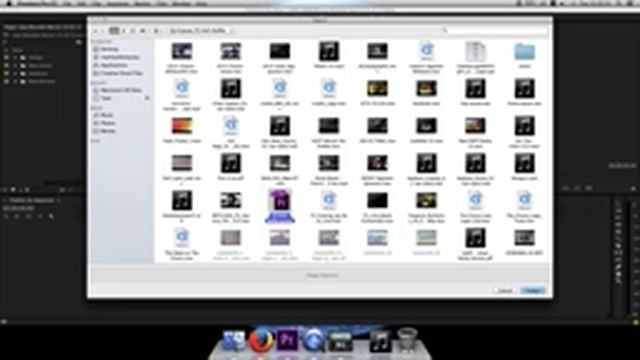Go back using the left arrow button
640x360 pixels.
tap(95, 31)
